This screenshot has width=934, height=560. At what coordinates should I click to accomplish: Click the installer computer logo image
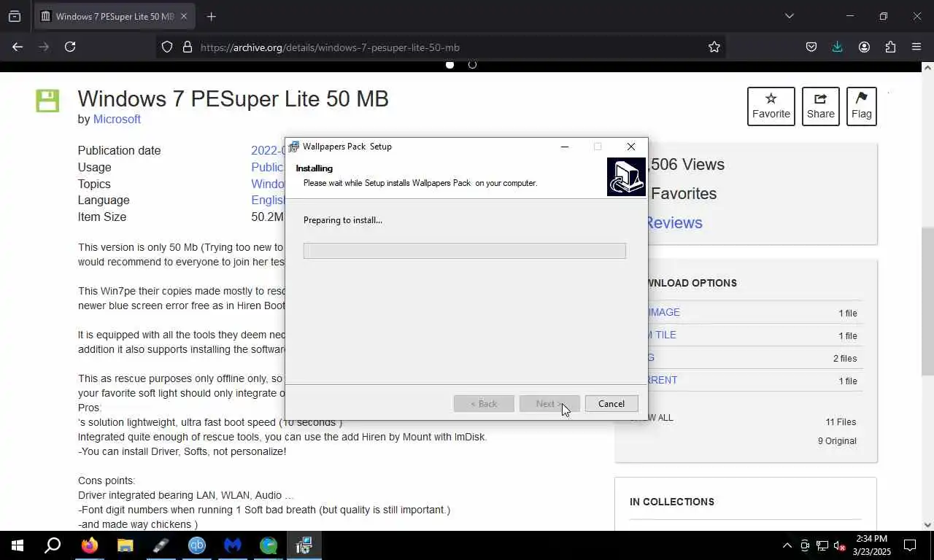coord(626,176)
